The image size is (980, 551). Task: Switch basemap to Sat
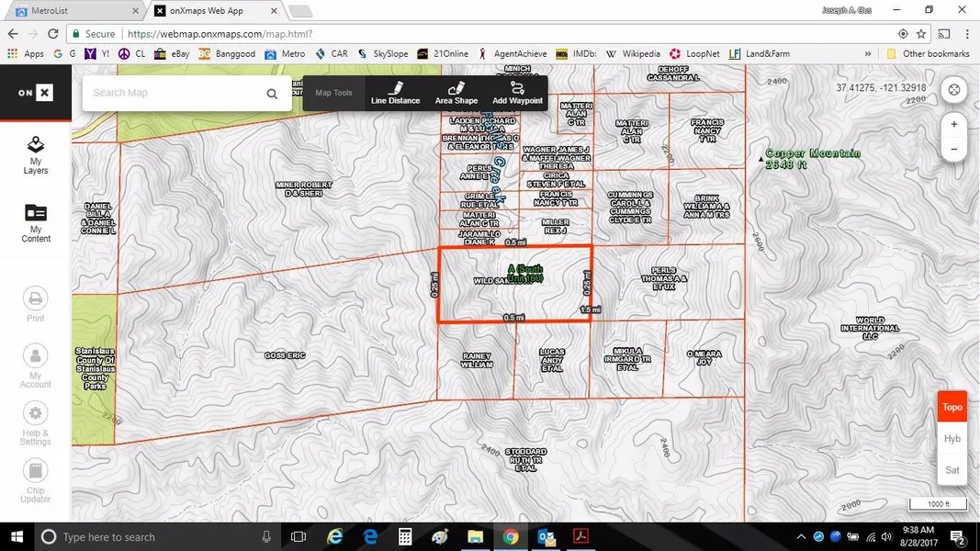click(x=952, y=470)
